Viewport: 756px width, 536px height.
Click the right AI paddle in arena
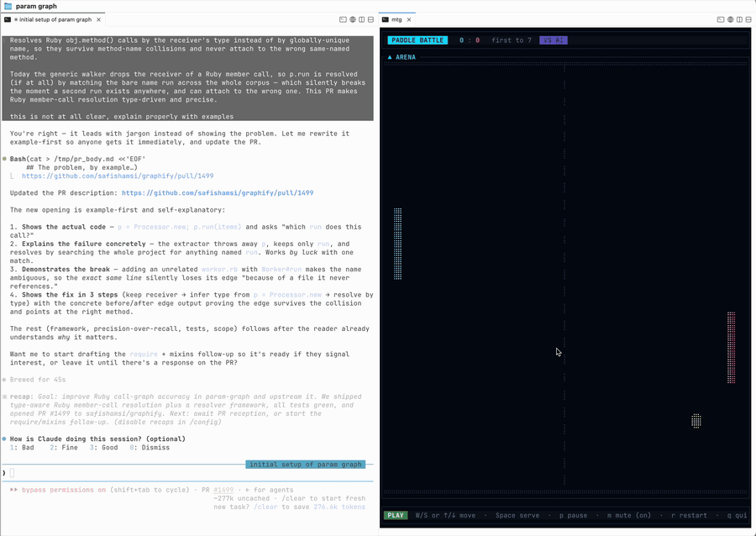click(x=732, y=348)
